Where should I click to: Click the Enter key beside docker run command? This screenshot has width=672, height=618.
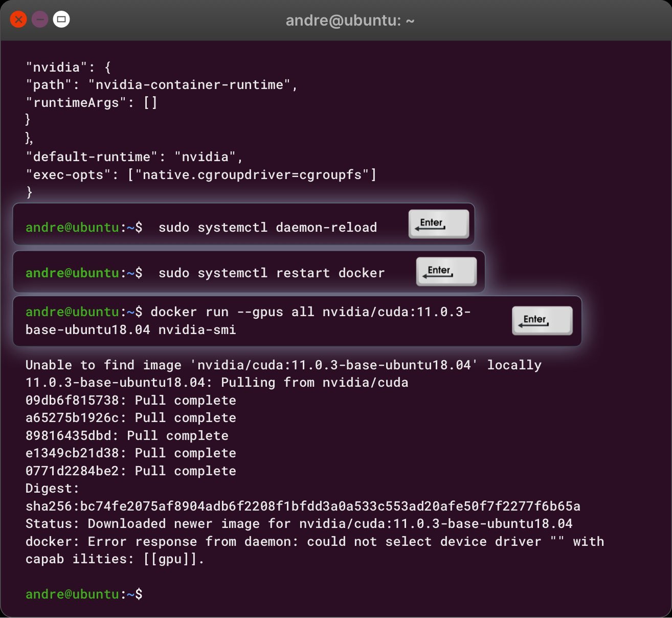(542, 321)
